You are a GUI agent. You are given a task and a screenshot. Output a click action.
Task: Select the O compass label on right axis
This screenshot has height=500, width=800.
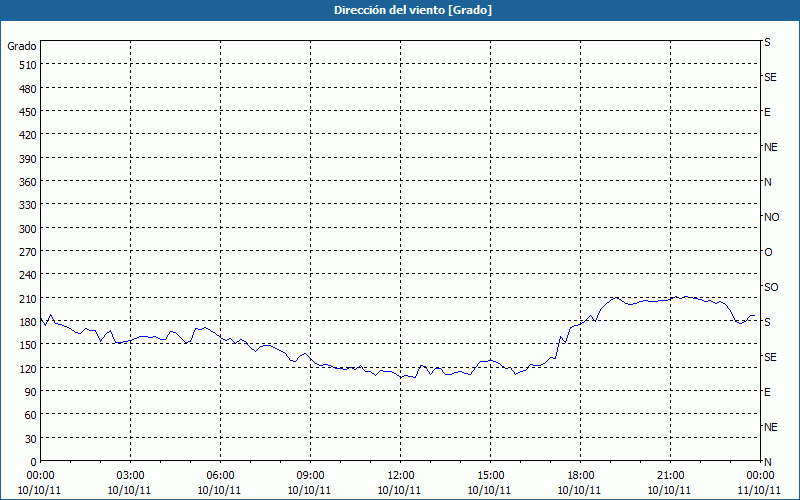point(768,252)
